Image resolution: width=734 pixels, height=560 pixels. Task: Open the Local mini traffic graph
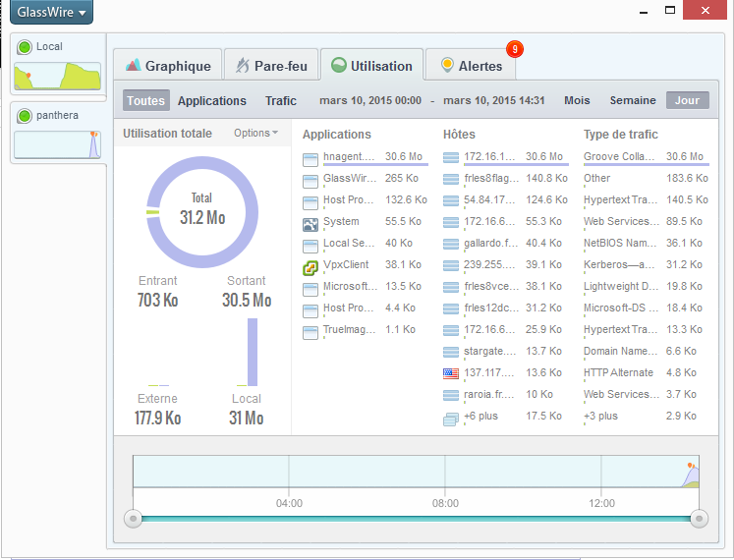[x=58, y=76]
